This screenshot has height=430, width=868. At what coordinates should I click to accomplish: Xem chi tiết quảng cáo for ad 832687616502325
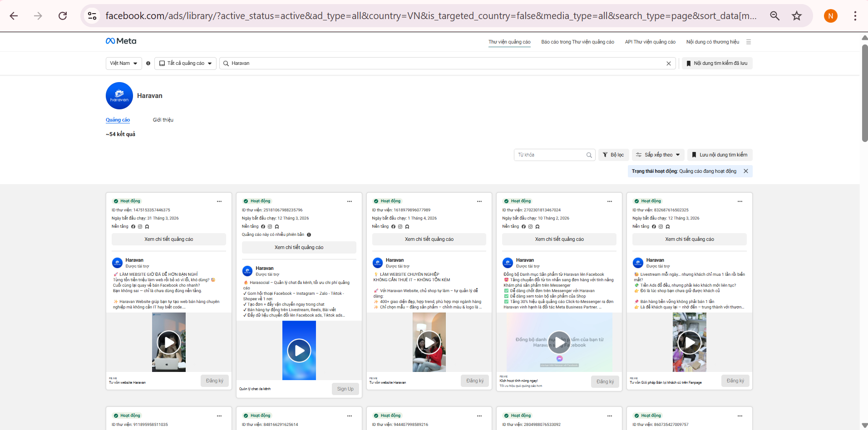(x=690, y=239)
